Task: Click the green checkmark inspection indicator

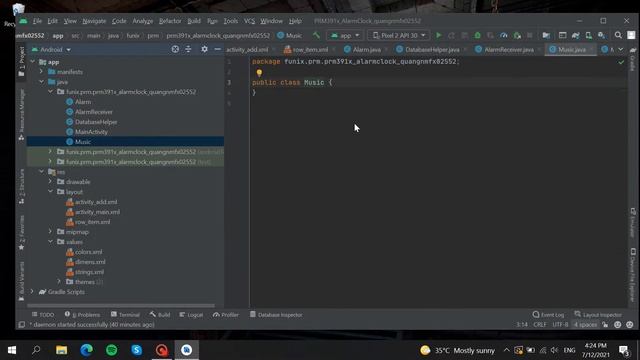Action: click(x=621, y=62)
